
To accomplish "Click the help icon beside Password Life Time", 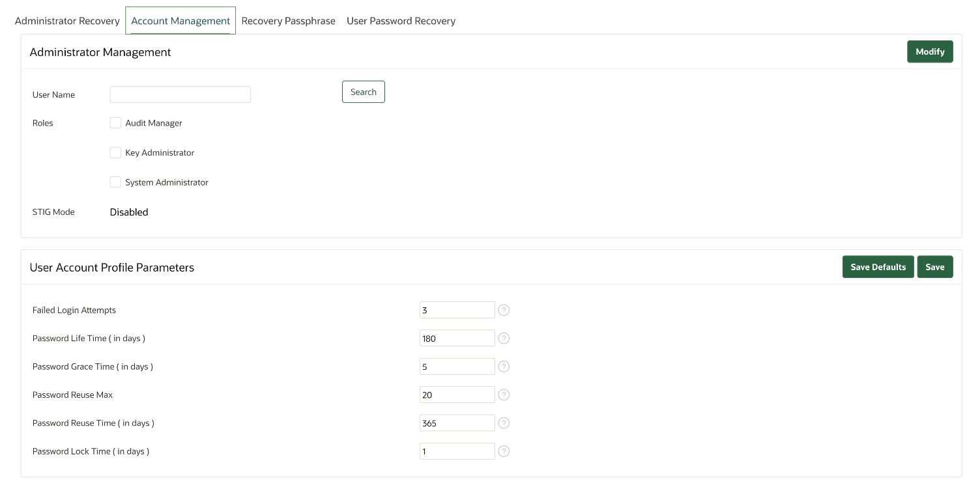I will [503, 338].
